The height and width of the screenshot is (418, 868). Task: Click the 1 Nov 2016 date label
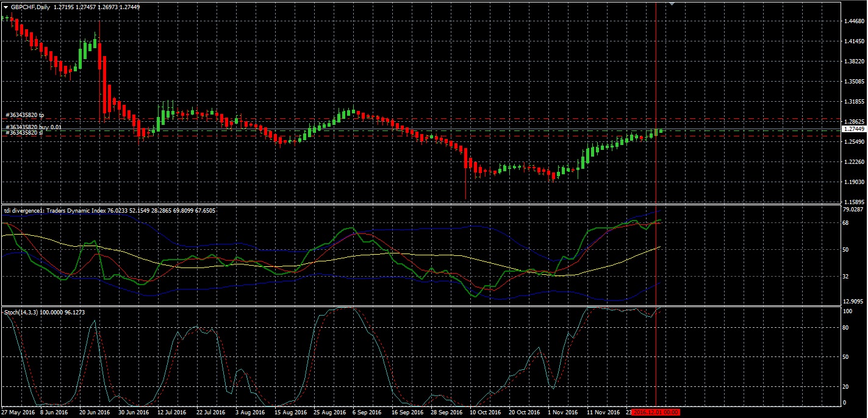[x=563, y=413]
